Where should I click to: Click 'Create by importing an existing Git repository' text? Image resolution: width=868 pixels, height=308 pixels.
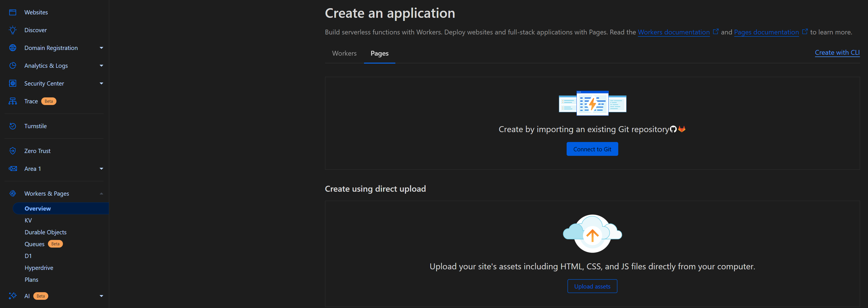pos(584,129)
